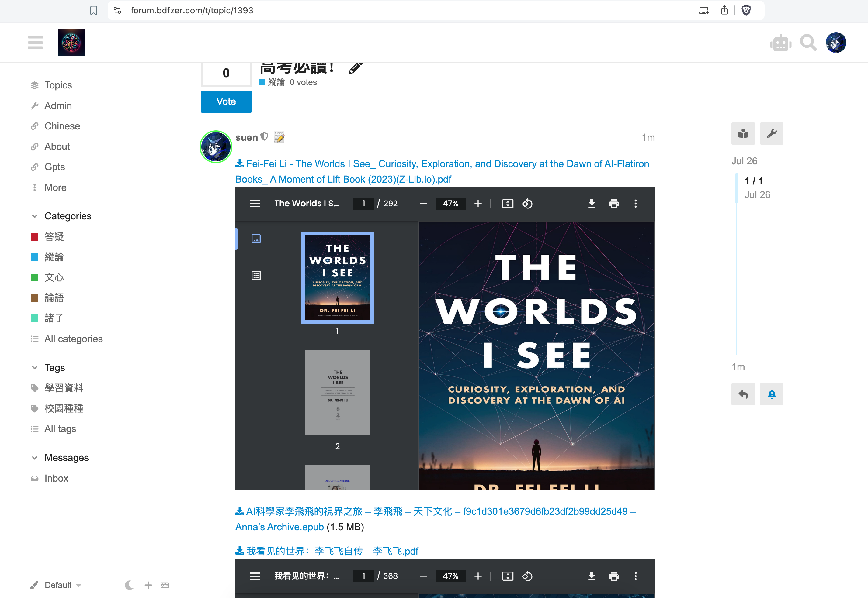
Task: Toggle dark mode moon icon
Action: pos(129,585)
